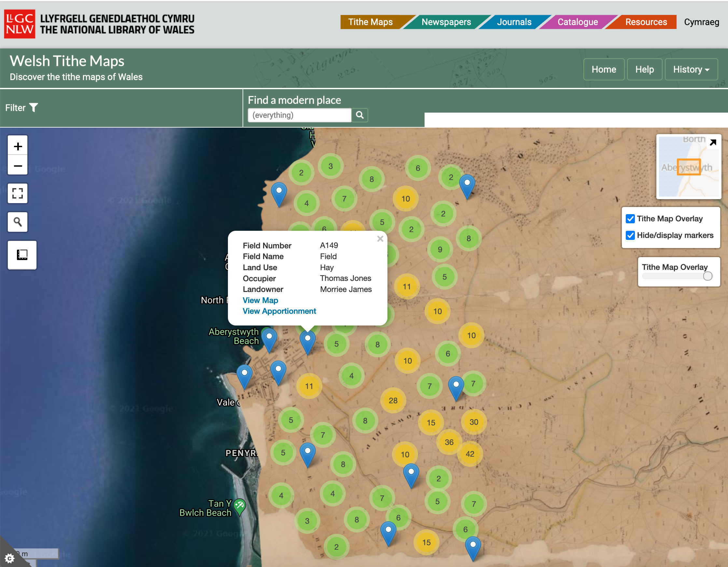The height and width of the screenshot is (567, 728).
Task: Click the blue pin below the popup pointer
Action: 308,342
